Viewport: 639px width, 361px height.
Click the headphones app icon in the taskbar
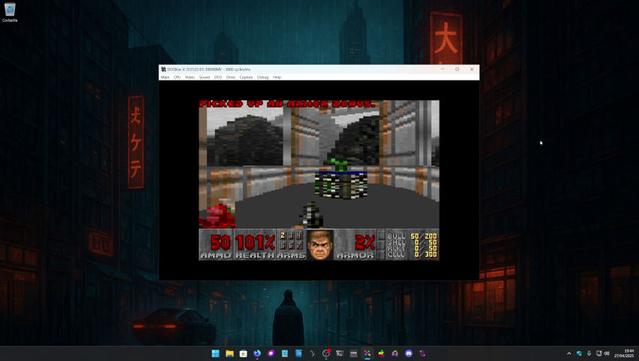pyautogui.click(x=395, y=353)
